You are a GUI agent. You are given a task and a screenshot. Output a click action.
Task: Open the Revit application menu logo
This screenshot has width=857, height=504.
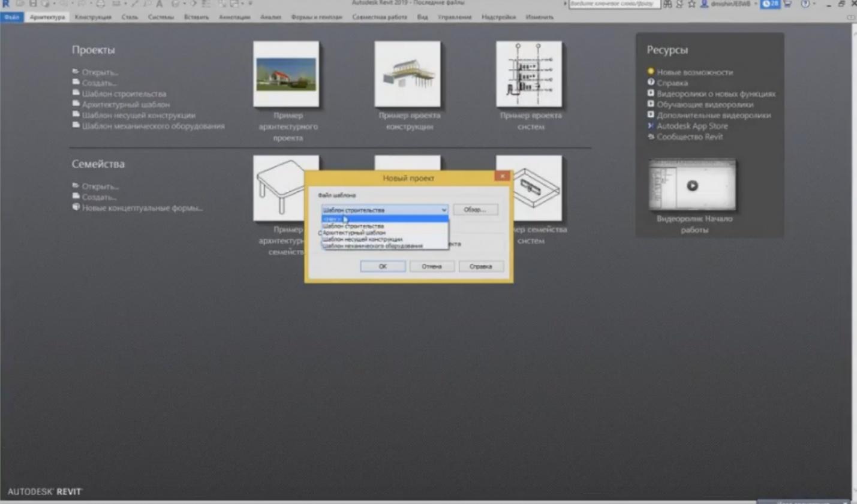click(6, 4)
